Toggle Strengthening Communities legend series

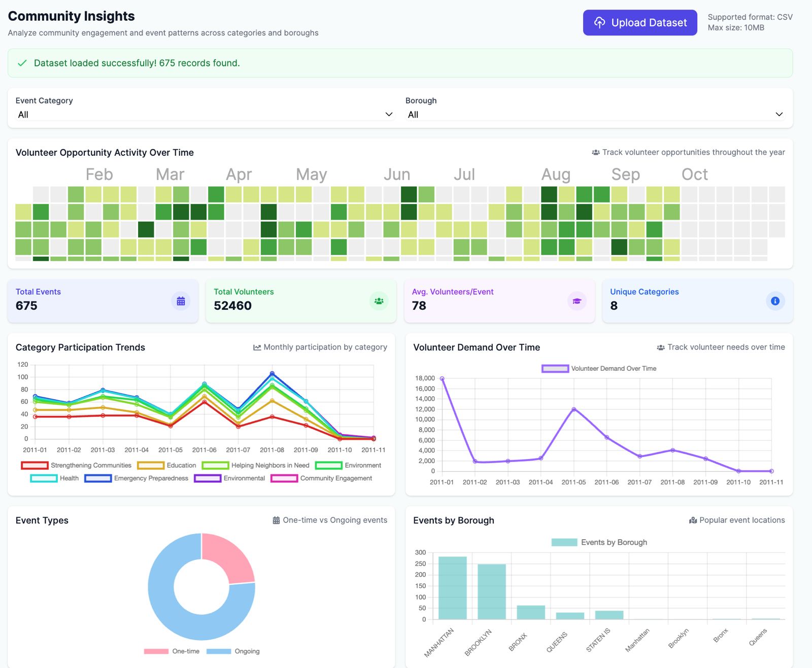76,465
